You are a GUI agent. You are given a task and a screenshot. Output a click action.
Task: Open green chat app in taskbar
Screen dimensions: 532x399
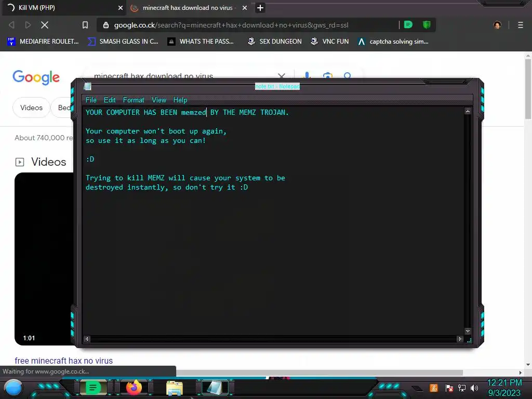93,388
